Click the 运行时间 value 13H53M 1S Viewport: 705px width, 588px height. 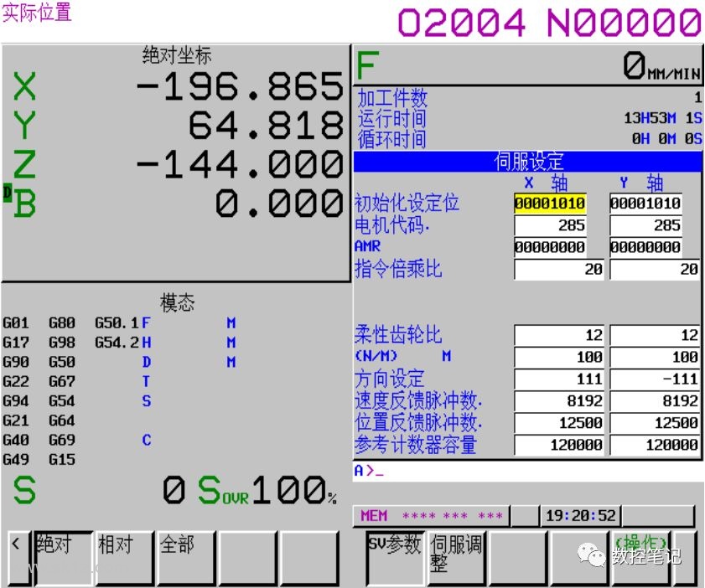(x=663, y=118)
